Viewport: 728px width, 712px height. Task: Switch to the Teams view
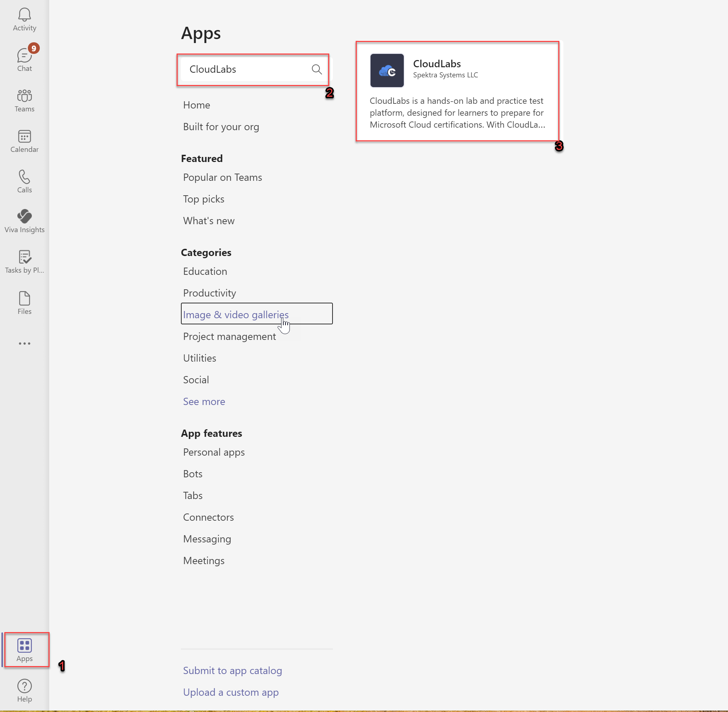coord(24,100)
